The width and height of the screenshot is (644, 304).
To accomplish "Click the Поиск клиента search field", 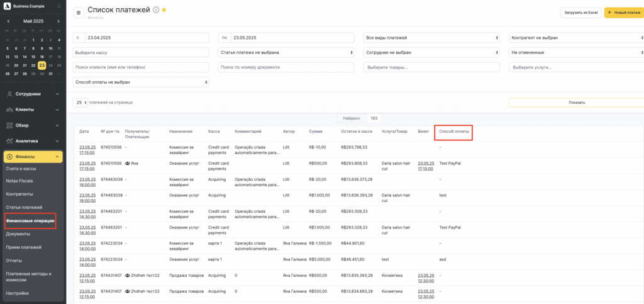I will coord(140,67).
